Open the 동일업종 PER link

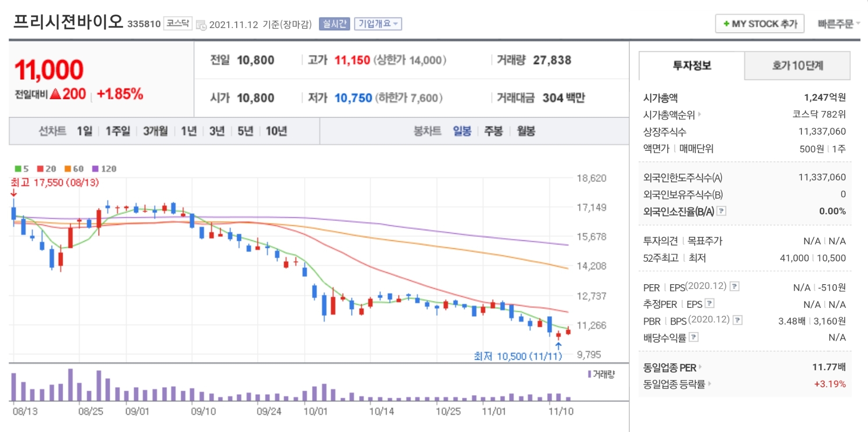pos(669,368)
